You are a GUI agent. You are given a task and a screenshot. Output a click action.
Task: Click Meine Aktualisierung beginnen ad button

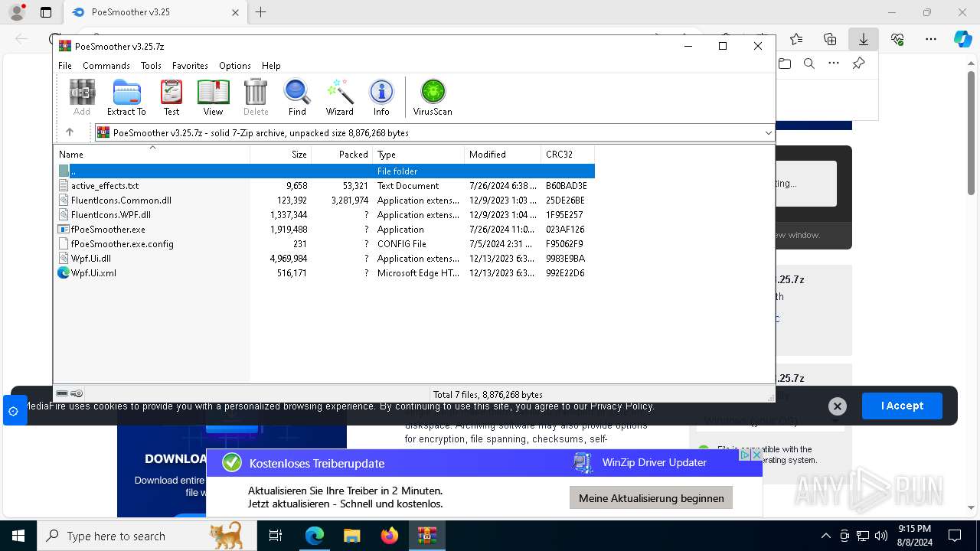651,497
